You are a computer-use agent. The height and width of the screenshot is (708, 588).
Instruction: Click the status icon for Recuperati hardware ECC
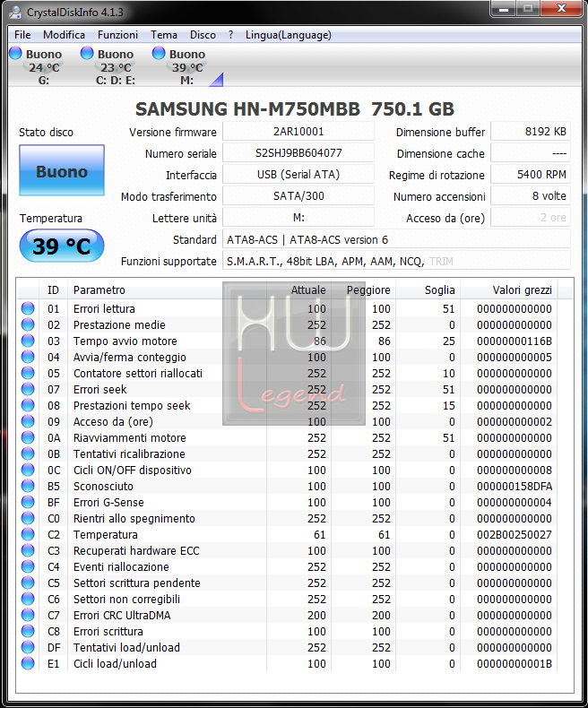tap(28, 550)
